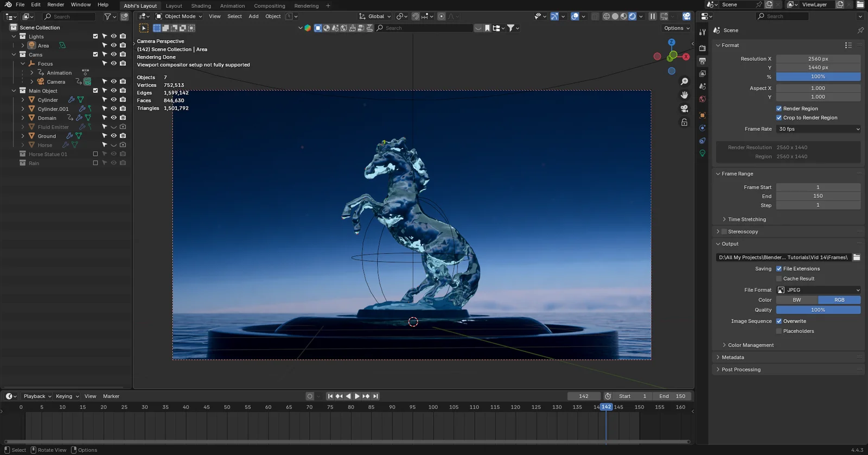Open the Object properties tab
The width and height of the screenshot is (868, 455).
coord(703,115)
